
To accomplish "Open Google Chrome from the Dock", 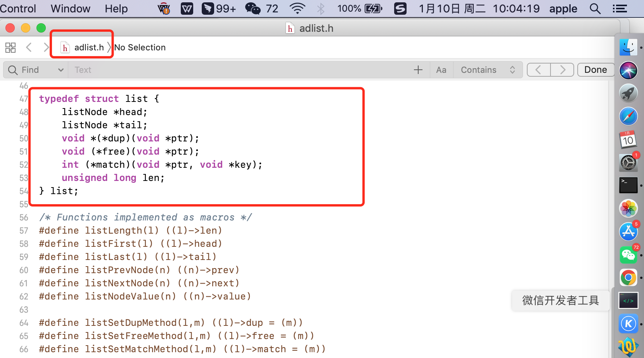I will click(628, 278).
